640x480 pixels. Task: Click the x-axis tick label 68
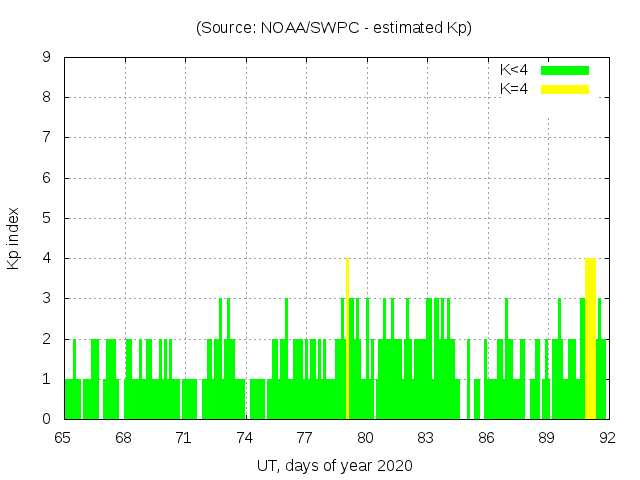pyautogui.click(x=124, y=437)
